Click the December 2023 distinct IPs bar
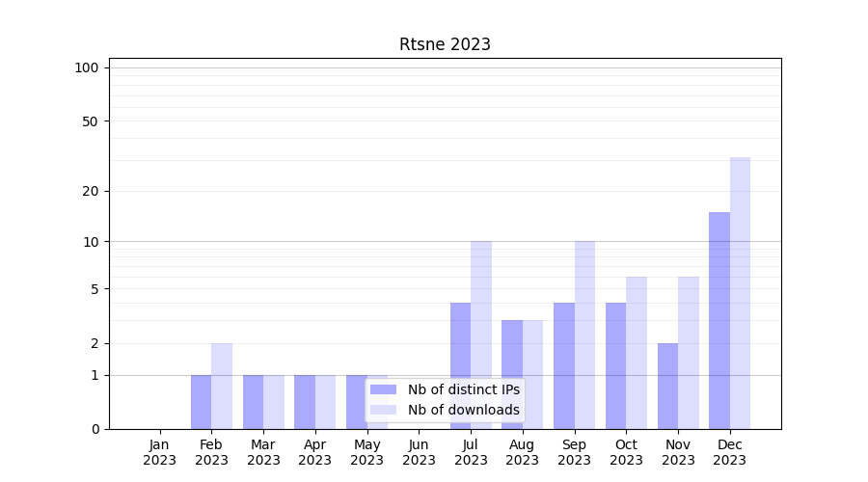Image resolution: width=868 pixels, height=482 pixels. pyautogui.click(x=719, y=320)
